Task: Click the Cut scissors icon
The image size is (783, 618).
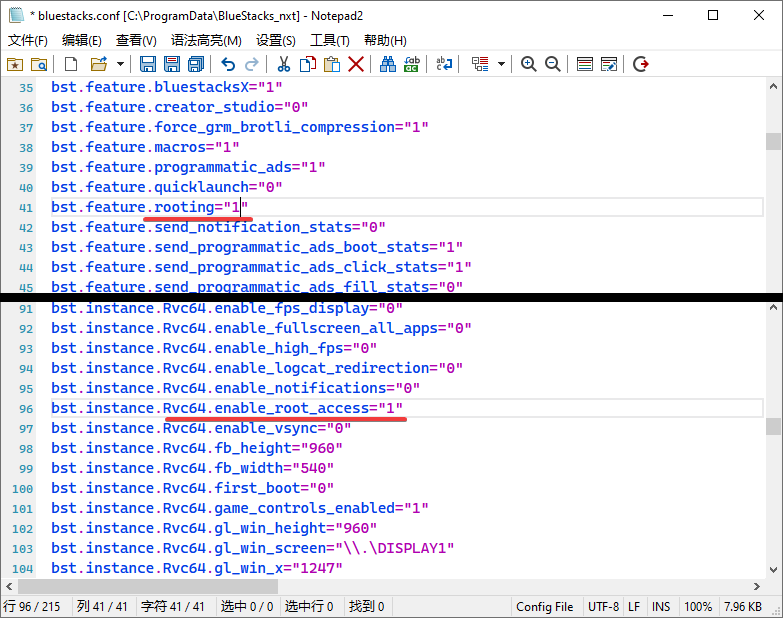Action: (x=283, y=64)
